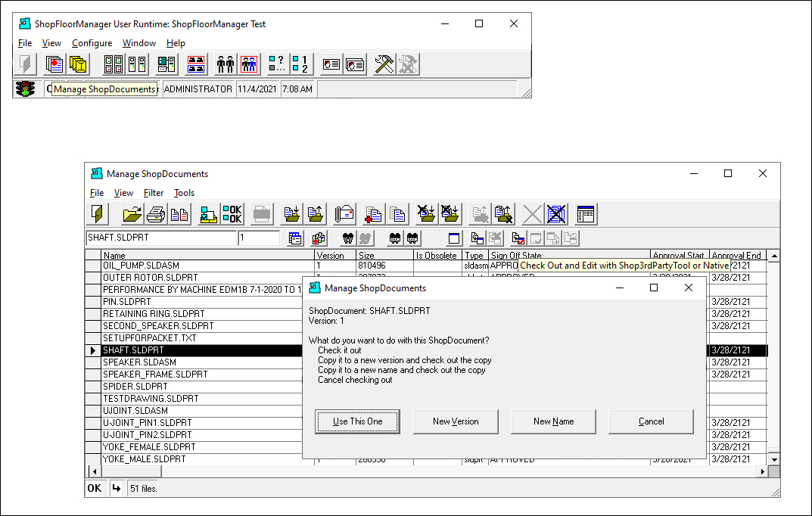Click exit door icon in Manage ShopDocuments toolbar
Image resolution: width=812 pixels, height=516 pixels.
tap(97, 214)
